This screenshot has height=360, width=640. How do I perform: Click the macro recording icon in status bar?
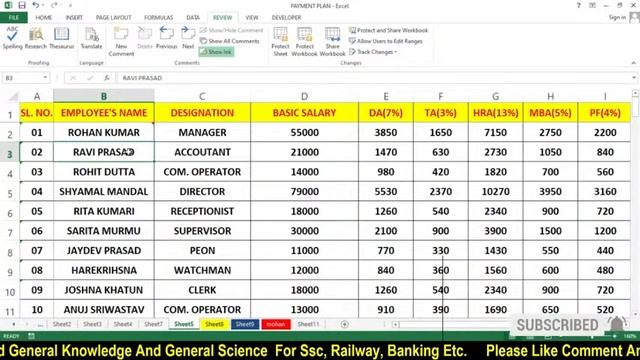coord(31,336)
